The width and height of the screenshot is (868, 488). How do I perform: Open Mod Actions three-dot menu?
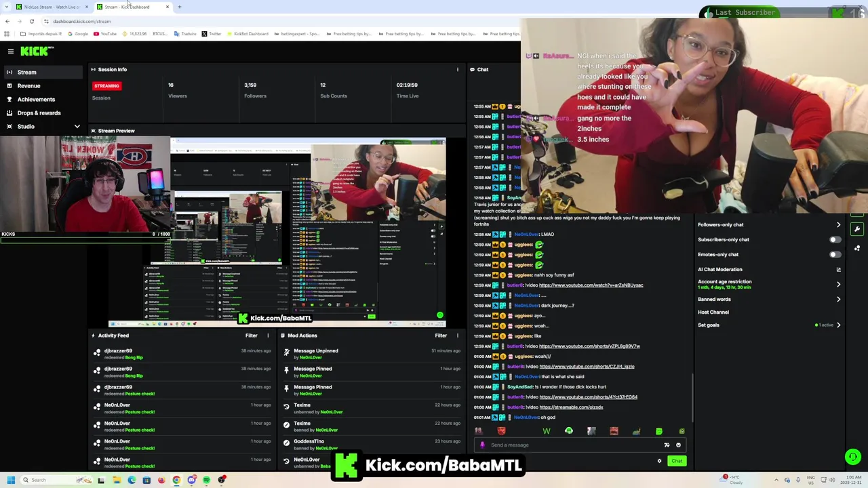457,335
